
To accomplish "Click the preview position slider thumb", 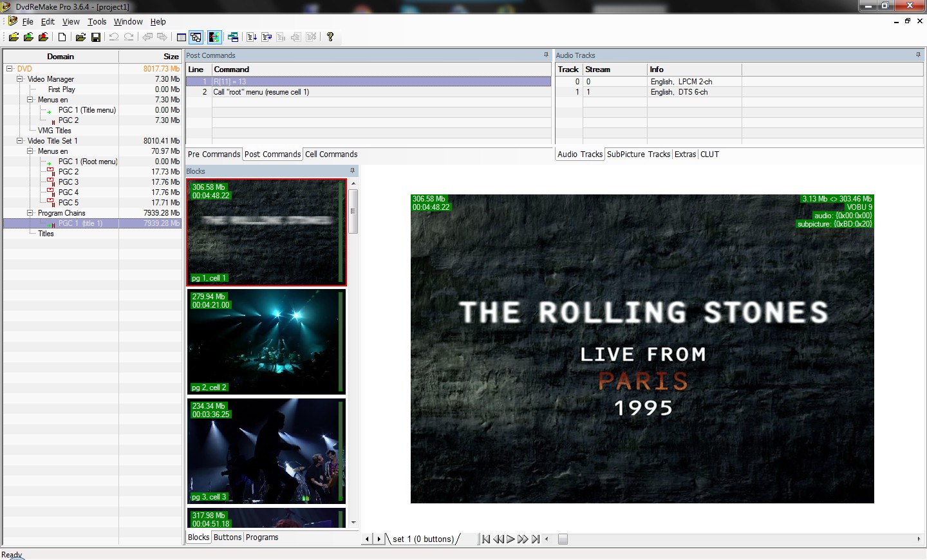I will [563, 539].
